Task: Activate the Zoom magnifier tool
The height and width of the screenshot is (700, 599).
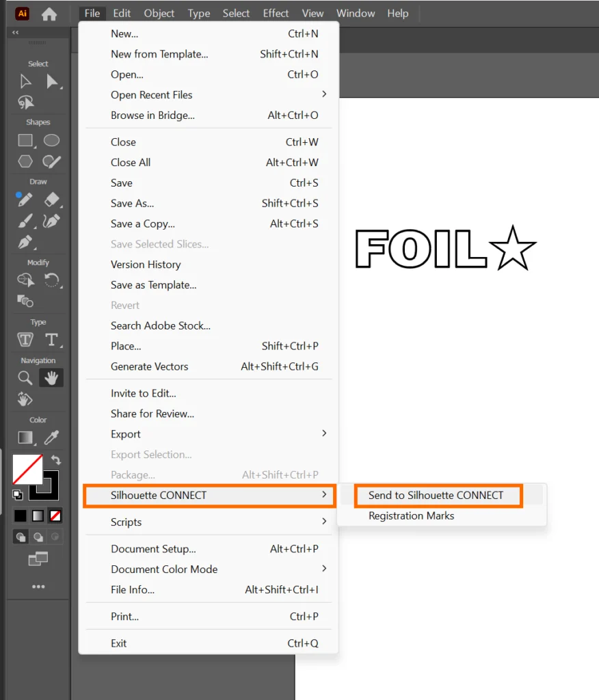Action: (x=25, y=378)
